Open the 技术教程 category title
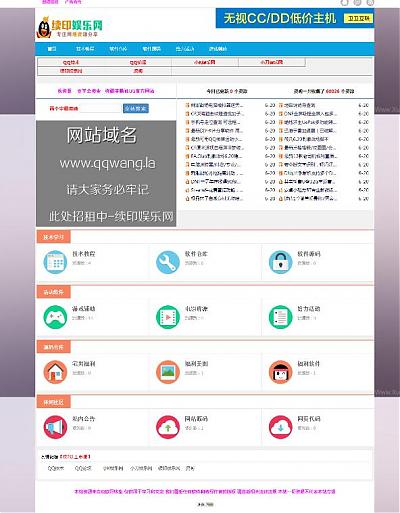 (x=84, y=254)
